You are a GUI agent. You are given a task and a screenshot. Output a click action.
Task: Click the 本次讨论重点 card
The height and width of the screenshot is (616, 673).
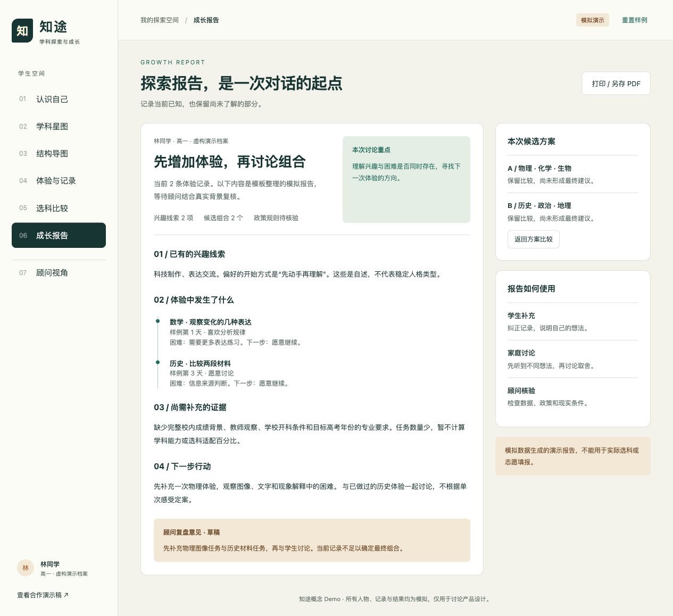(406, 179)
